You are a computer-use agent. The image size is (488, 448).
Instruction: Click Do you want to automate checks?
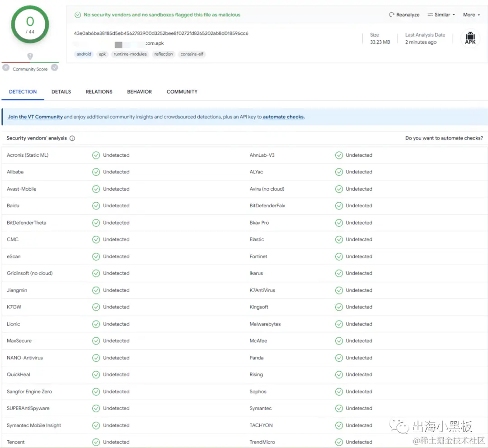tap(444, 138)
